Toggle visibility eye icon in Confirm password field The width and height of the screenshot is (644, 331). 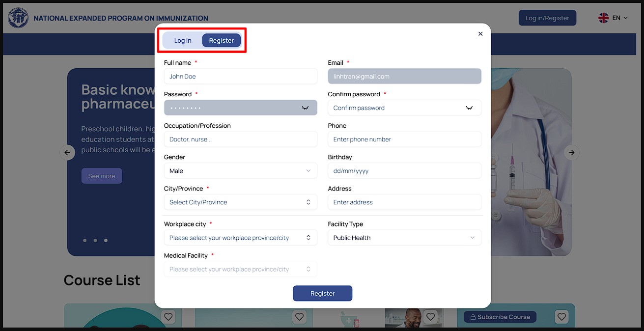[469, 108]
